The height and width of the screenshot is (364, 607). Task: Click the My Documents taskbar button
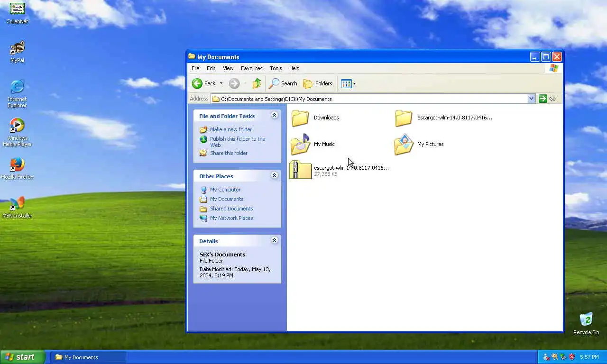tap(88, 357)
